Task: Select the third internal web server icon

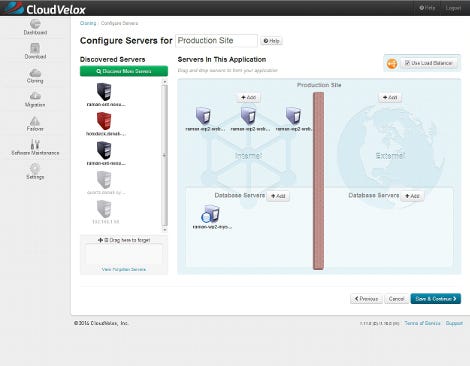Action: (x=293, y=116)
